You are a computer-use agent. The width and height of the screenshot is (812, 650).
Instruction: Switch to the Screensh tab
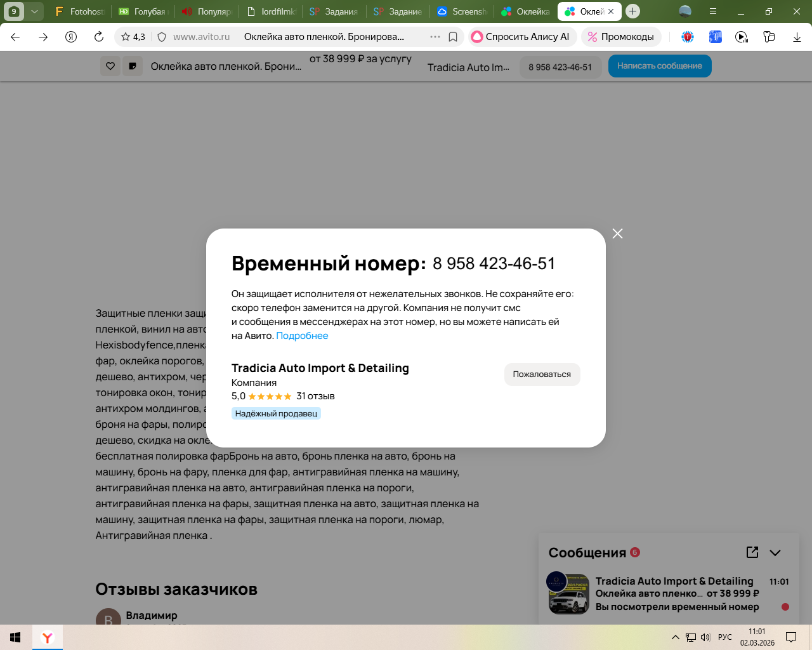click(x=462, y=11)
